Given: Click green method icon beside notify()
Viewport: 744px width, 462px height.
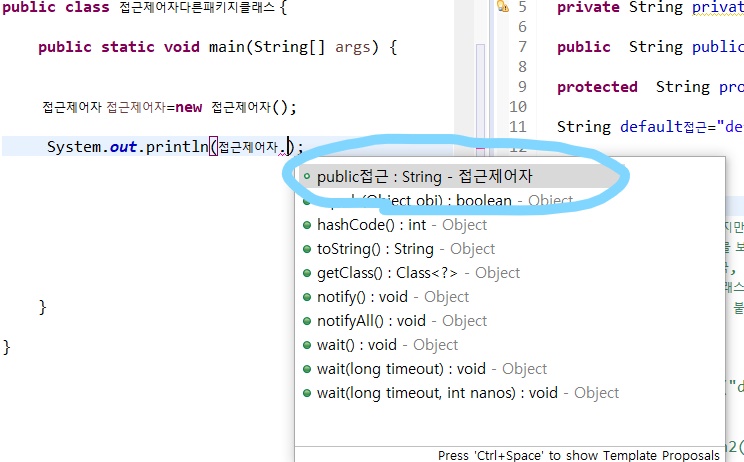Looking at the screenshot, I should [x=307, y=297].
